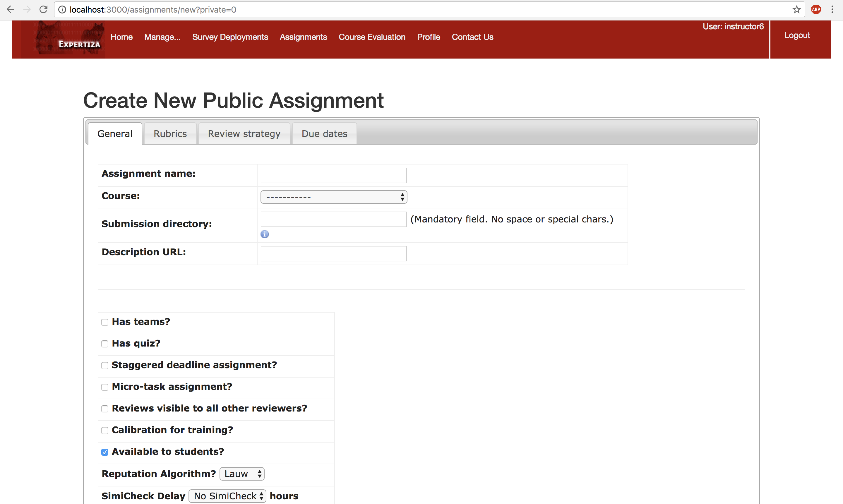
Task: Open Course Evaluation menu item
Action: pyautogui.click(x=372, y=37)
